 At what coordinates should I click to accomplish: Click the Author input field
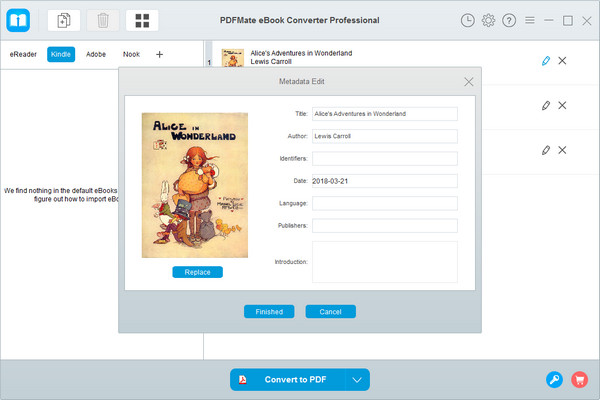click(x=385, y=136)
